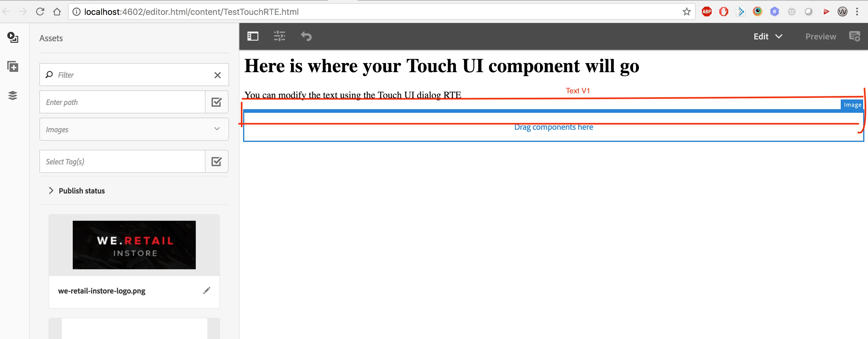Open the Assets tab in side rail
Image resolution: width=868 pixels, height=339 pixels.
[13, 37]
